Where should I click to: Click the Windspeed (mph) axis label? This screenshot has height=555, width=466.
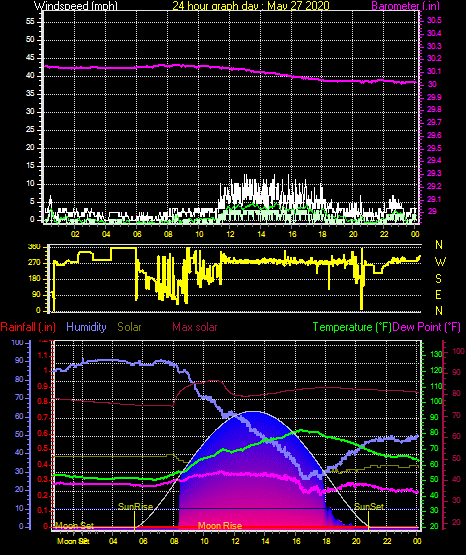click(75, 6)
